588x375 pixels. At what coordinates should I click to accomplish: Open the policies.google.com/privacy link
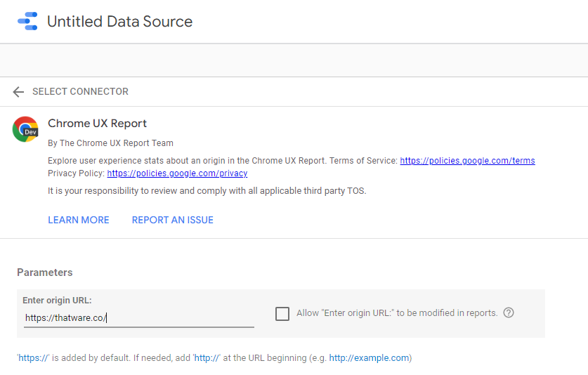(177, 173)
